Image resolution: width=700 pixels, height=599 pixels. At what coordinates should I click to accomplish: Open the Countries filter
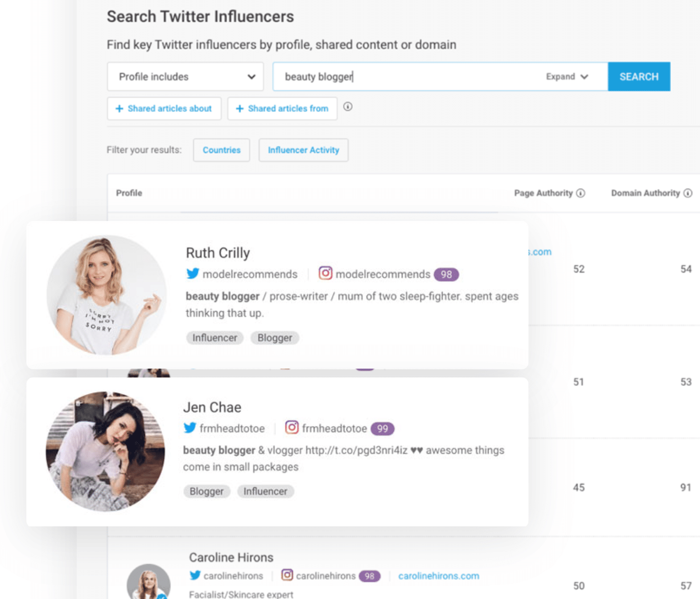tap(221, 150)
